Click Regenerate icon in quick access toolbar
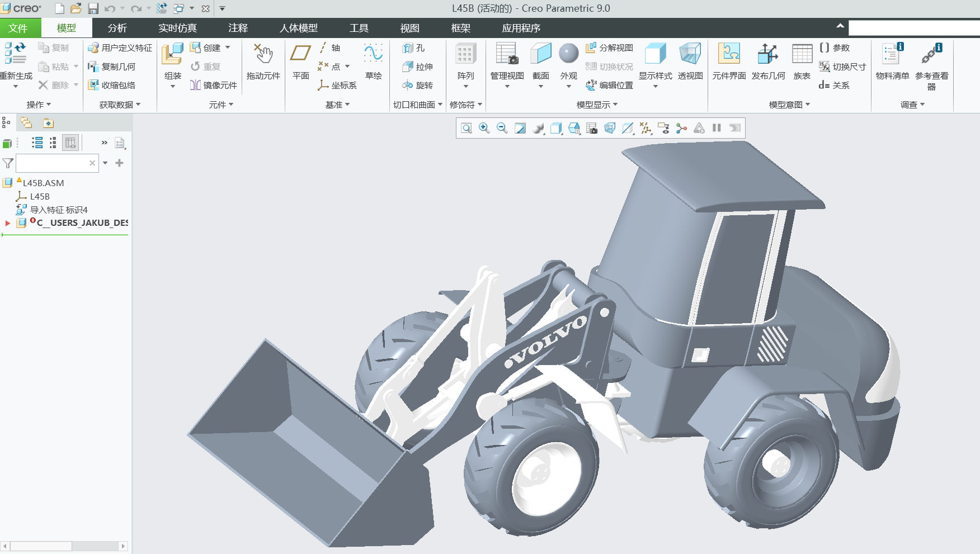Viewport: 980px width, 554px height. 162,8
